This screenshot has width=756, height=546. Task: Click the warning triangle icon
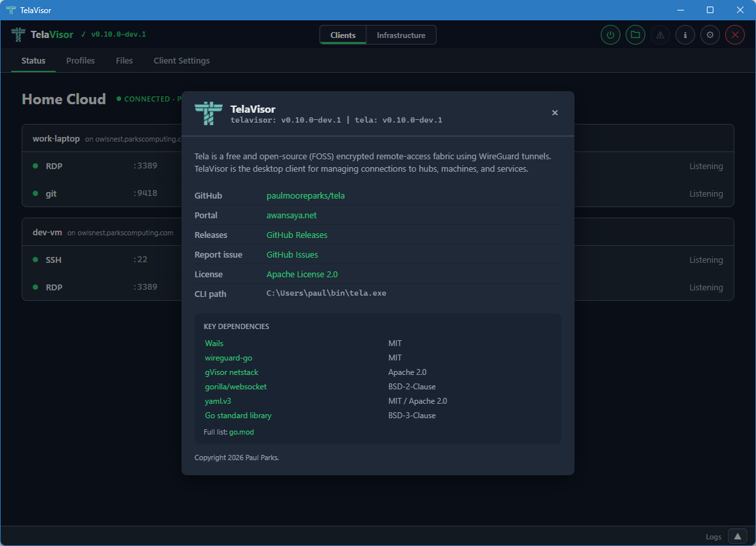[x=660, y=35]
